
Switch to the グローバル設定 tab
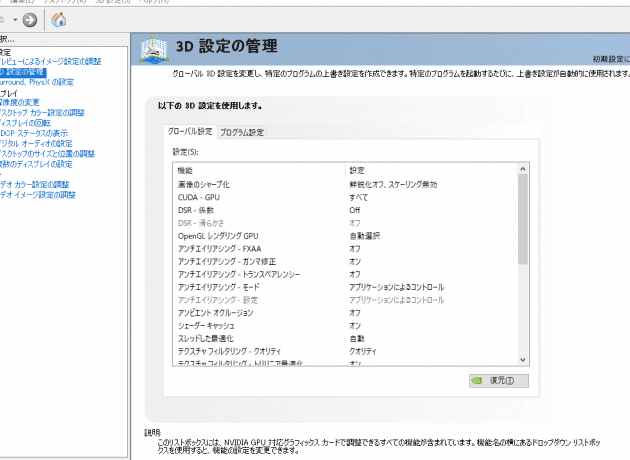pos(190,132)
